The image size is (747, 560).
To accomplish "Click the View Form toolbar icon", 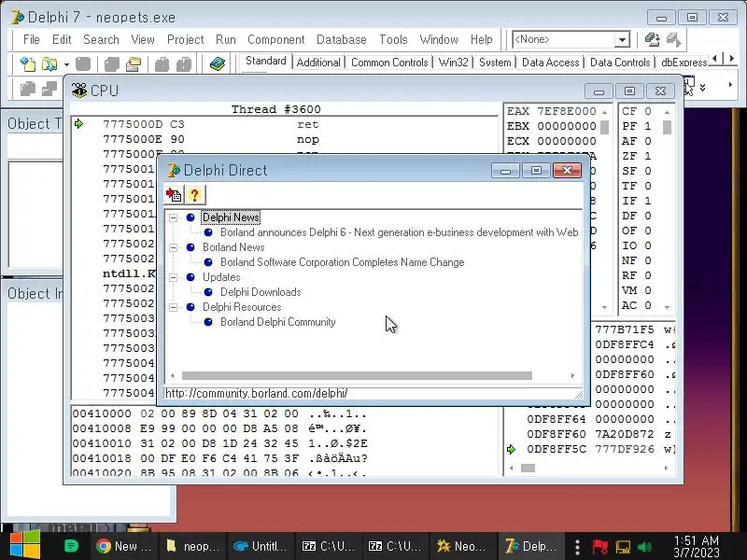I will [49, 89].
